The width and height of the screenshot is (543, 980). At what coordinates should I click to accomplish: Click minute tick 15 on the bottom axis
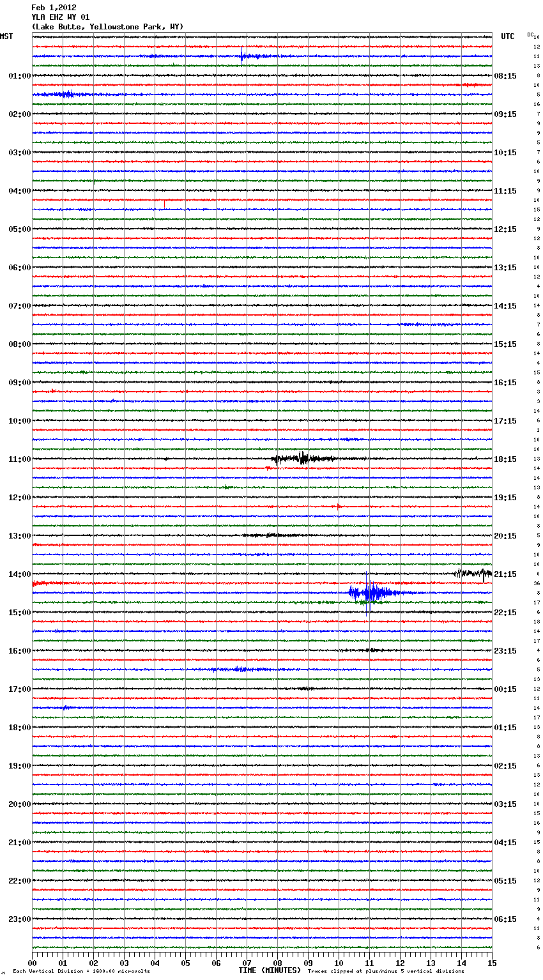[492, 963]
